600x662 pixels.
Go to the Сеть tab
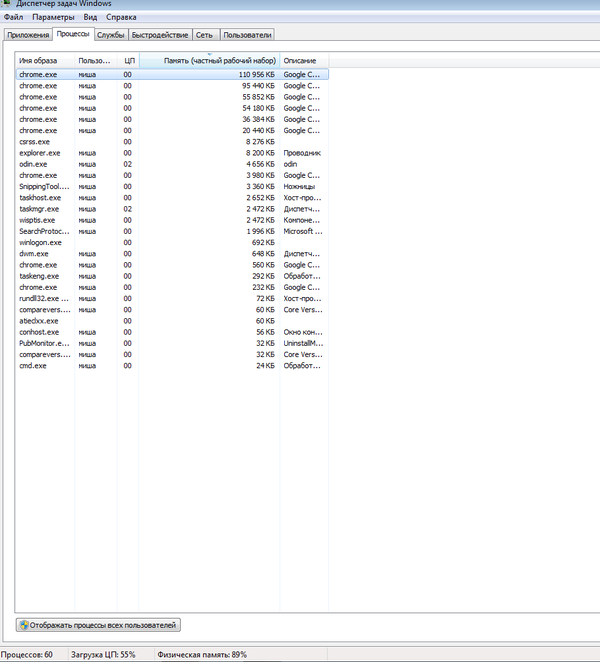click(205, 35)
